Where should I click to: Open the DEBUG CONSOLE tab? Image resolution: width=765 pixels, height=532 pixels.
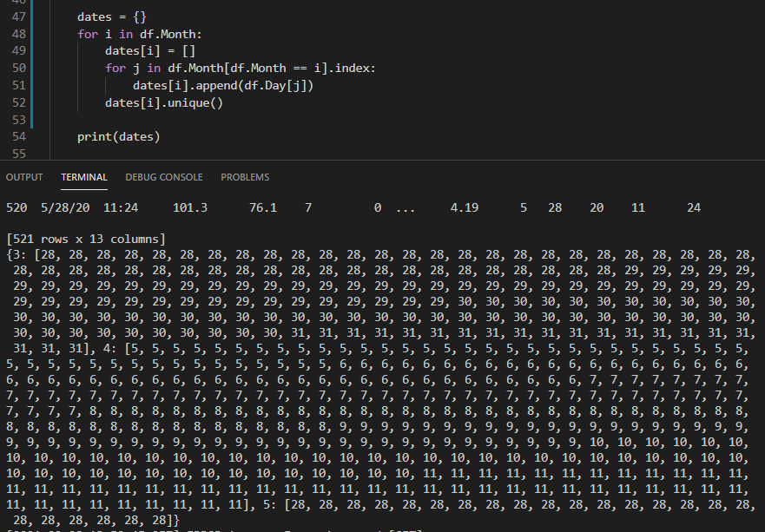164,177
